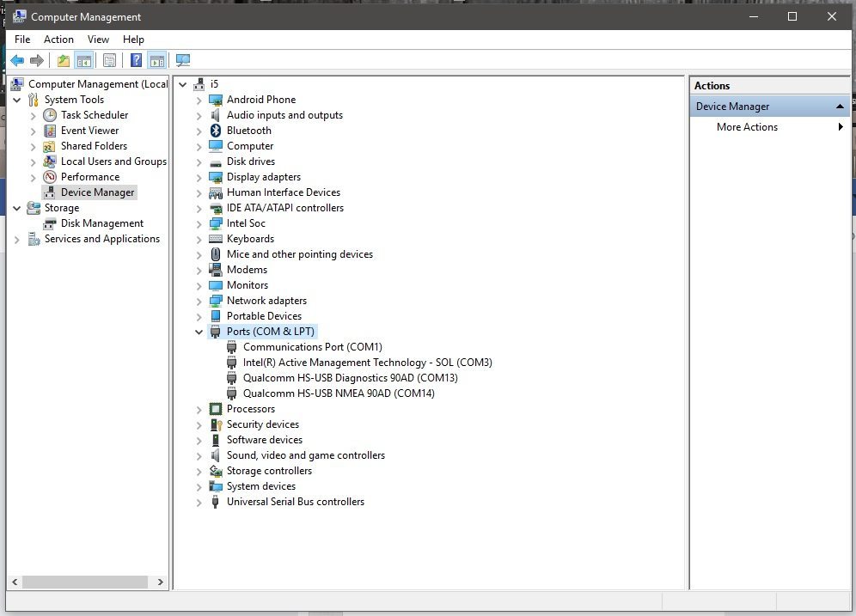Click Scan for hardware changes icon
856x616 pixels.
pos(182,60)
